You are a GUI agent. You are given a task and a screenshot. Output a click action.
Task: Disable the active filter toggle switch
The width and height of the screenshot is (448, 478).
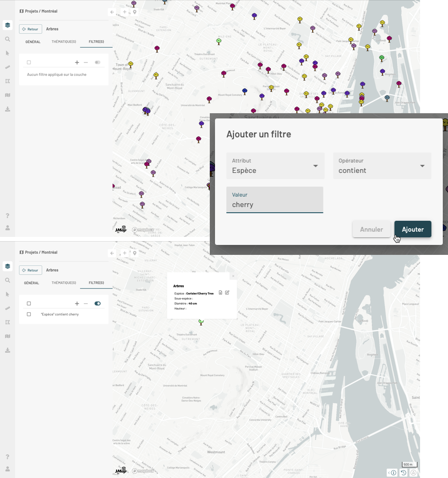(98, 304)
